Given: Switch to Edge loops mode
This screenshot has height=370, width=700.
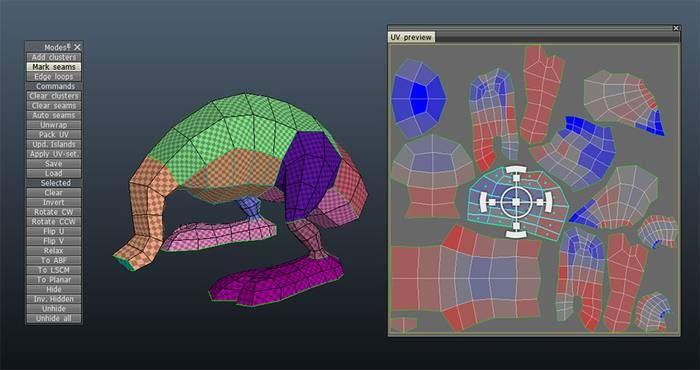Looking at the screenshot, I should (x=54, y=77).
